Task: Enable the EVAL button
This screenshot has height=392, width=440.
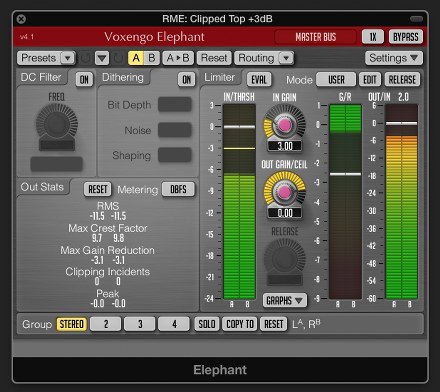Action: 259,79
